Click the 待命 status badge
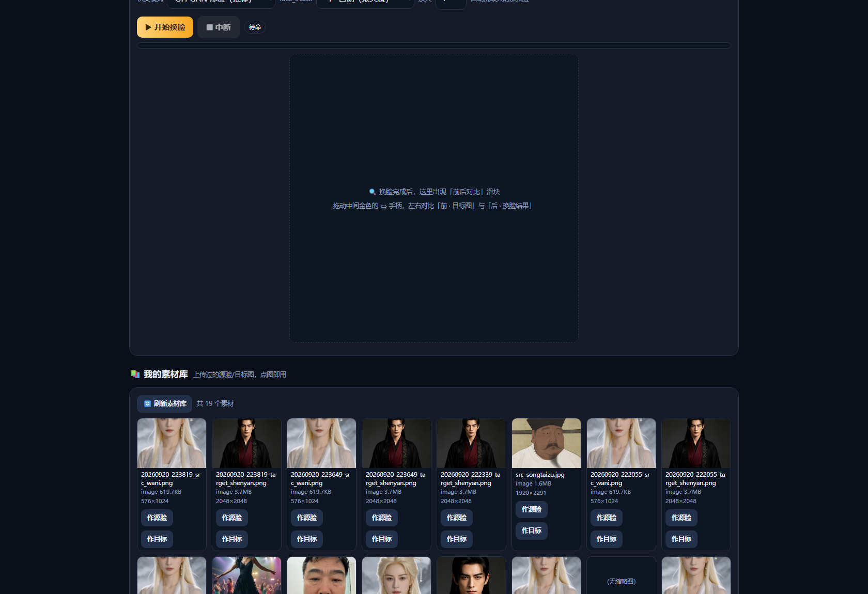The width and height of the screenshot is (868, 594). (x=255, y=27)
